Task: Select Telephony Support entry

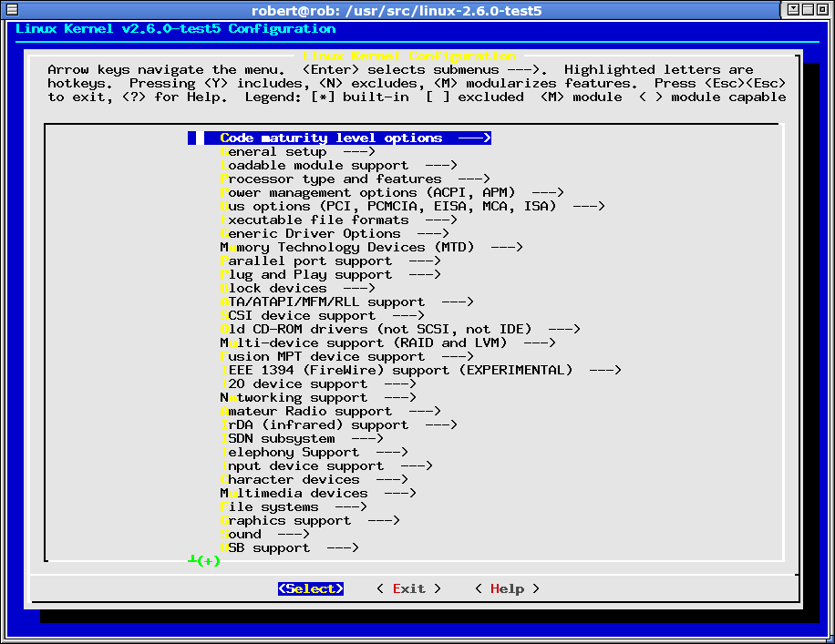Action: point(314,453)
